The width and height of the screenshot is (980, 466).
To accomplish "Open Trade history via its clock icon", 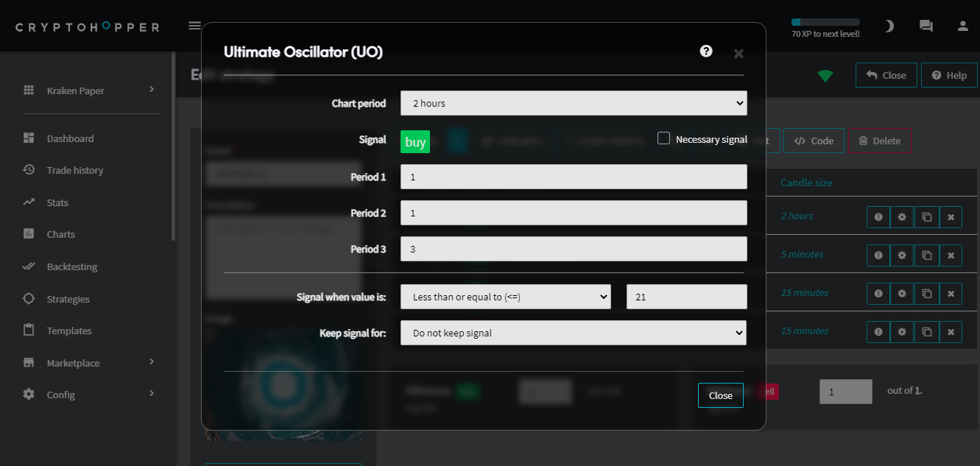I will click(x=29, y=170).
